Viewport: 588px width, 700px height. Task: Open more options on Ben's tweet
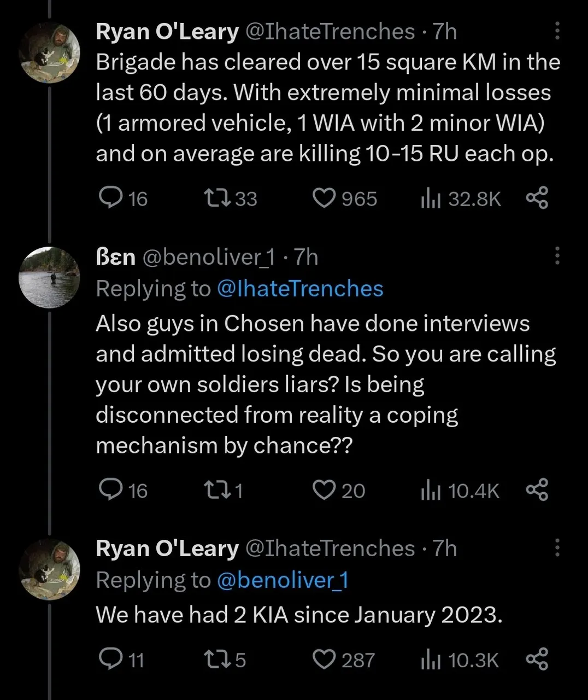[557, 256]
